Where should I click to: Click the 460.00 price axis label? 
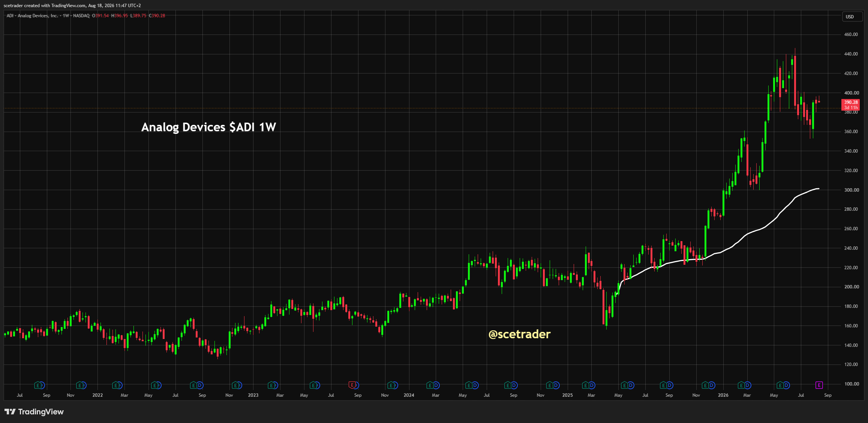851,34
